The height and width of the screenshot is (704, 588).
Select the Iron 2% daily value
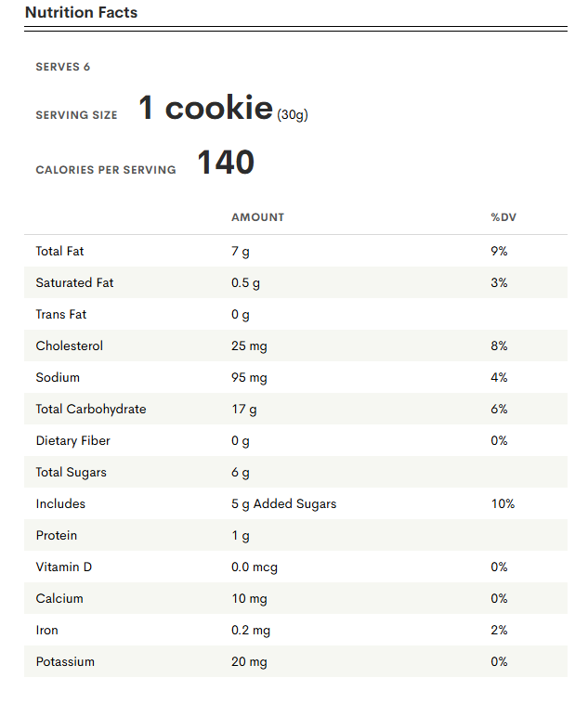499,630
